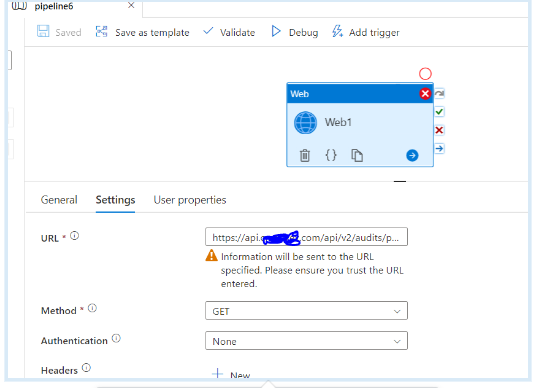
Task: Run the pipeline with Debug
Action: click(x=295, y=32)
